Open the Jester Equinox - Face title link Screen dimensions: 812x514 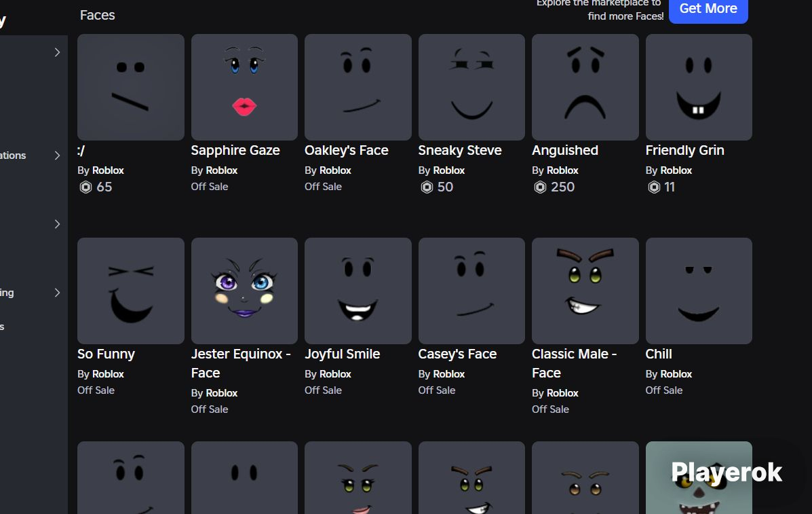241,363
